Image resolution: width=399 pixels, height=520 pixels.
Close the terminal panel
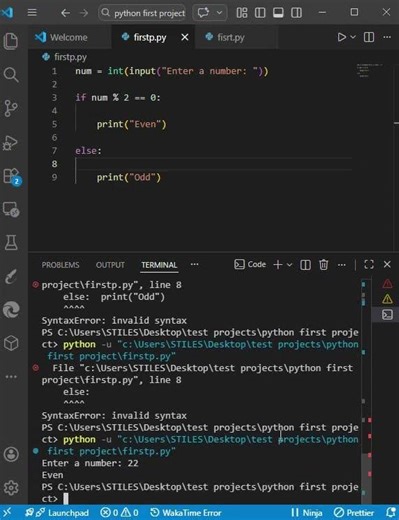click(387, 265)
